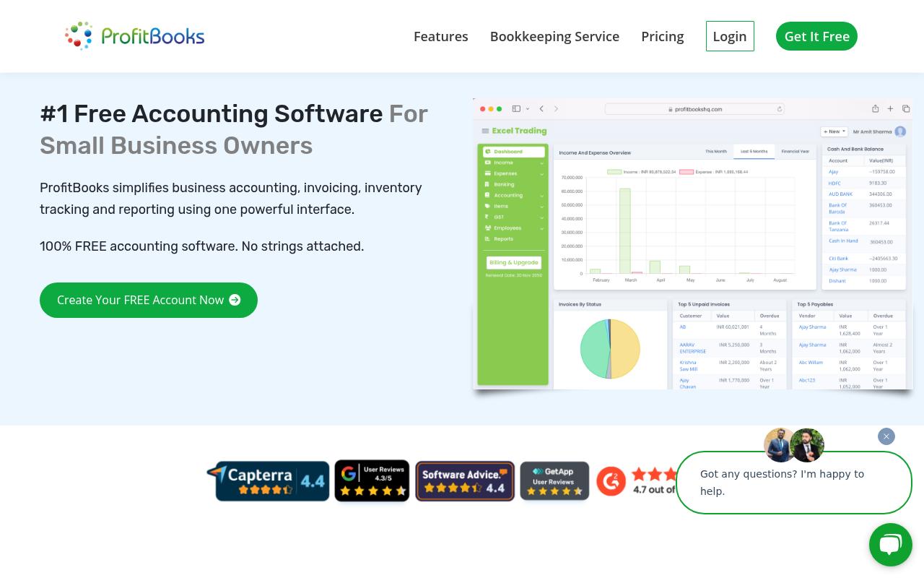The height and width of the screenshot is (578, 924).
Task: Click the profitbookshq.com address bar
Action: (x=695, y=109)
